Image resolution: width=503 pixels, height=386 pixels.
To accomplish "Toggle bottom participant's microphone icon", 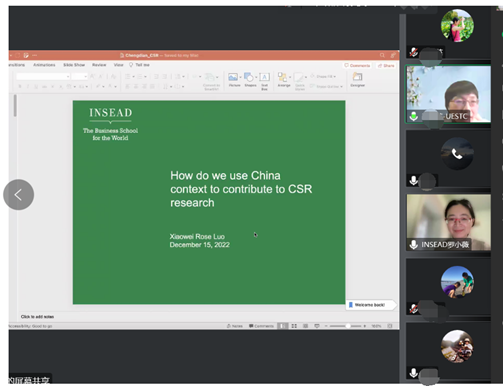I will coord(414,372).
